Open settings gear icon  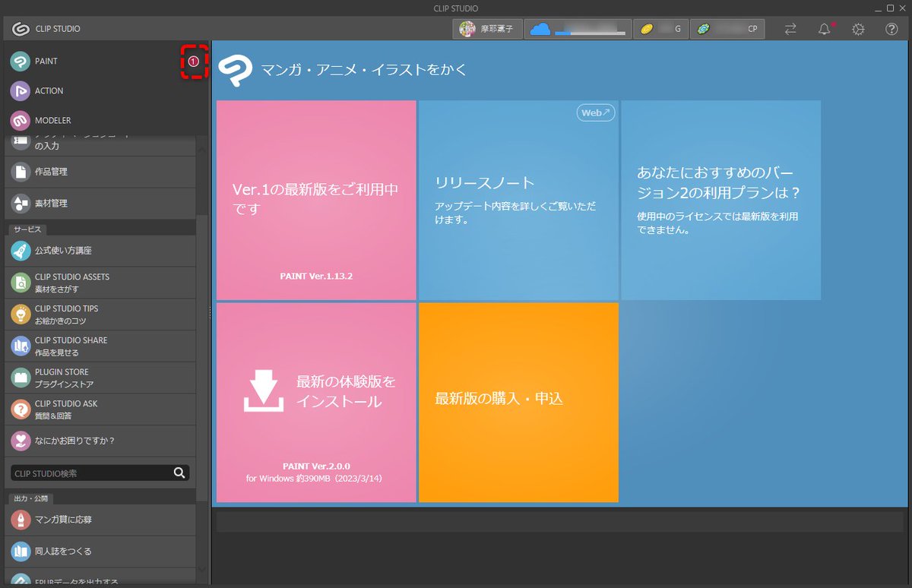click(858, 29)
